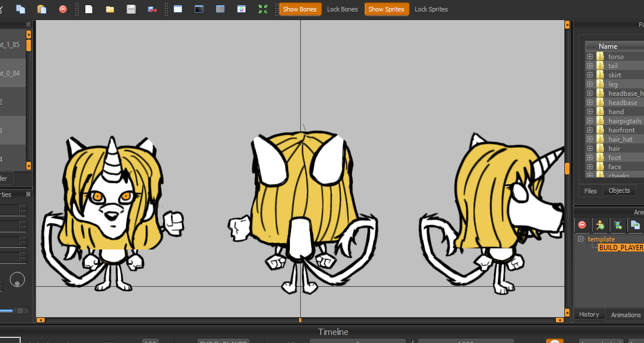Collapse the template entity tree node
Image resolution: width=644 pixels, height=343 pixels.
581,239
